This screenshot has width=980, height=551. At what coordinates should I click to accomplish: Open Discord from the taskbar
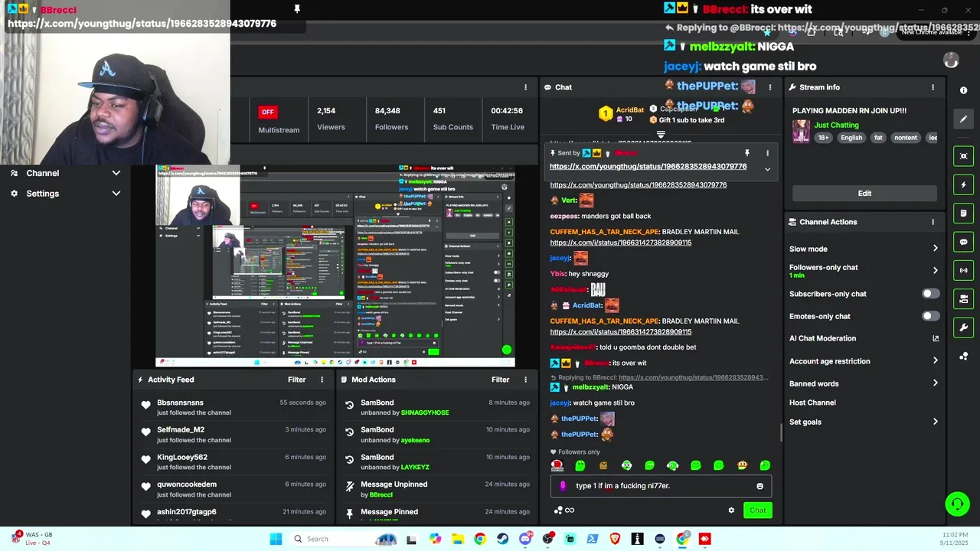click(x=525, y=539)
